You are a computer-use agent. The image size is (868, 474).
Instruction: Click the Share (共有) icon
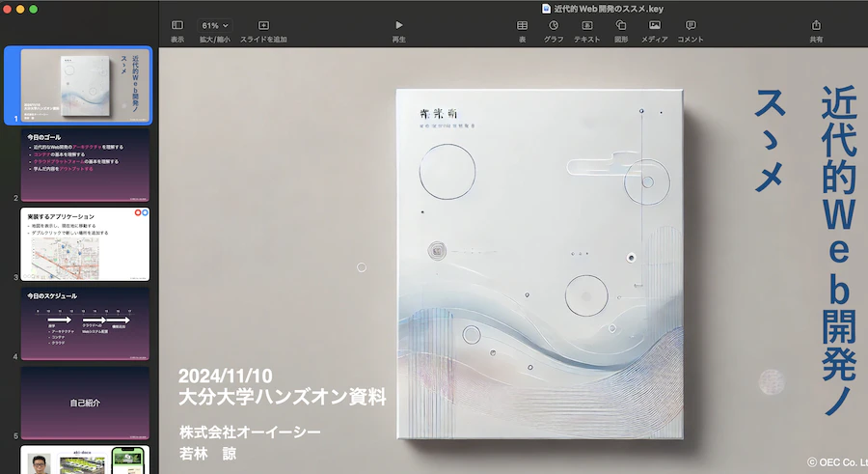816,25
